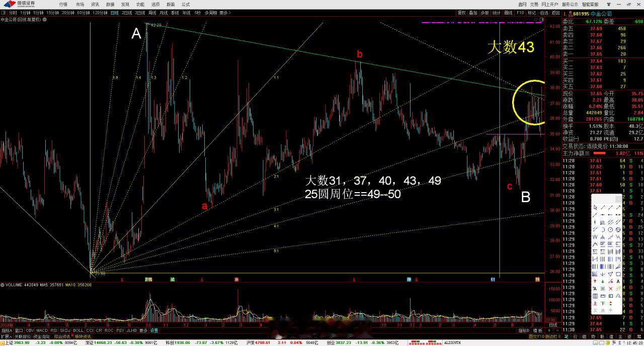This screenshot has height=346, width=644.
Task: Click the 日线 label below volume axis
Action: click(x=552, y=325)
